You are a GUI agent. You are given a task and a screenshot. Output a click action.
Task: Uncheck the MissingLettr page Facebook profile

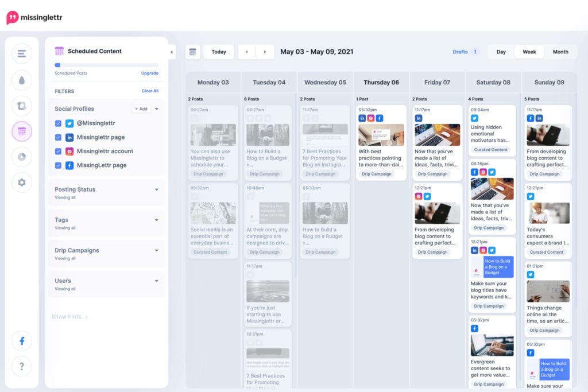[x=58, y=165]
